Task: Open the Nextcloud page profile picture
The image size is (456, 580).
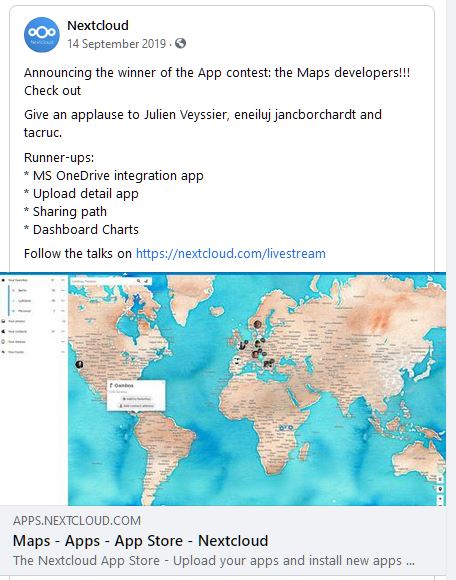Action: click(42, 34)
